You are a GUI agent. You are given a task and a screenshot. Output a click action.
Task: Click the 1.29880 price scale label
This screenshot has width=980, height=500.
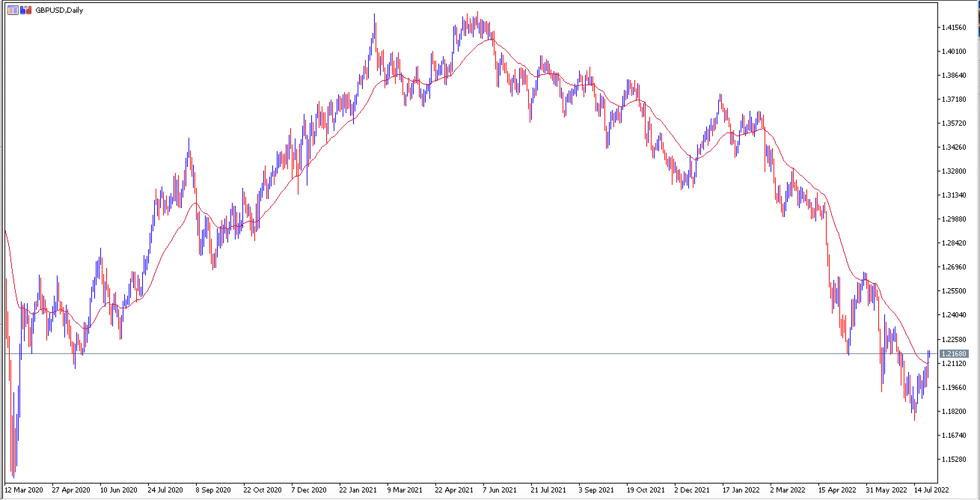point(953,219)
